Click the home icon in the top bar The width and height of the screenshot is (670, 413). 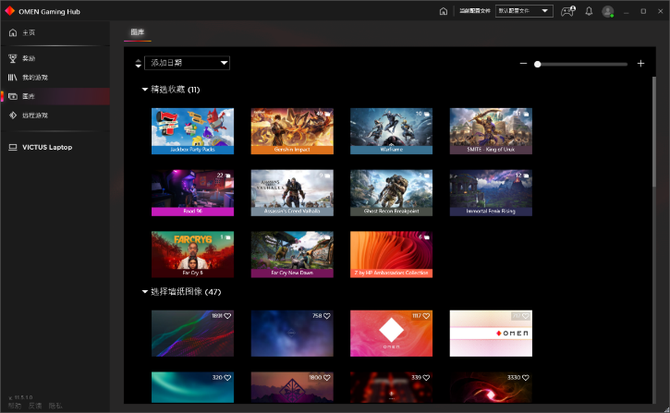point(443,11)
